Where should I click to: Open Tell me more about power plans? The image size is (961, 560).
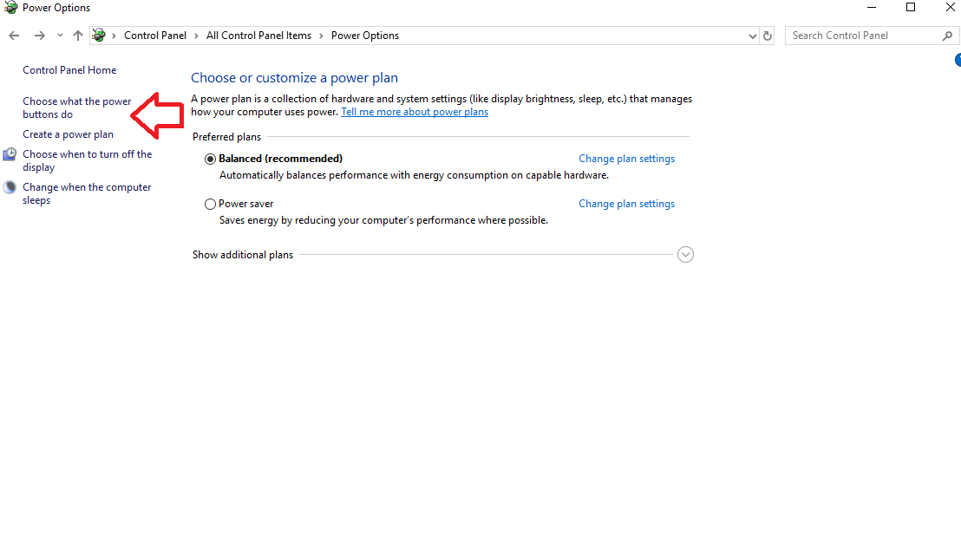415,112
